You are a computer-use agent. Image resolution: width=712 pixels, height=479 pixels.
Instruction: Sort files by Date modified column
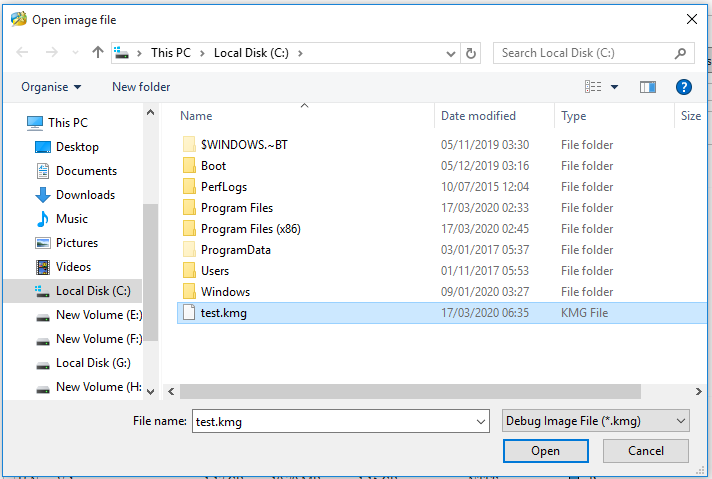click(x=478, y=116)
